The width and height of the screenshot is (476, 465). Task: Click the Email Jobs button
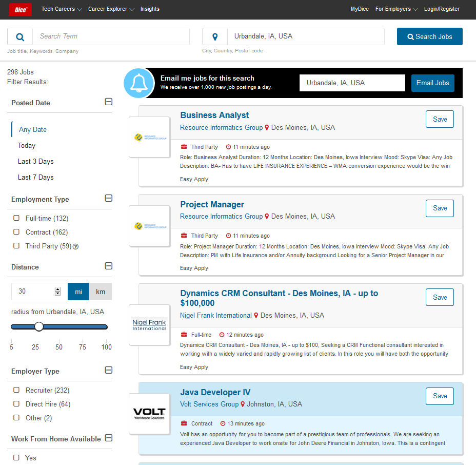click(432, 83)
